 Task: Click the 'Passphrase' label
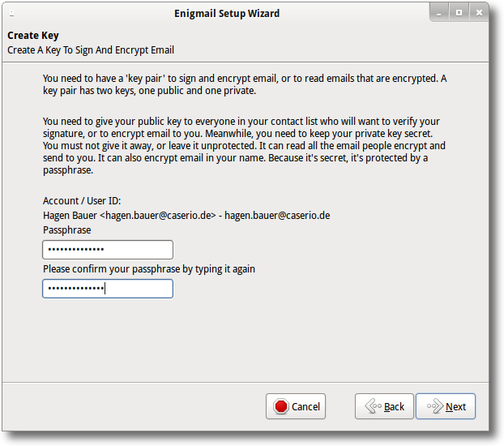click(67, 230)
